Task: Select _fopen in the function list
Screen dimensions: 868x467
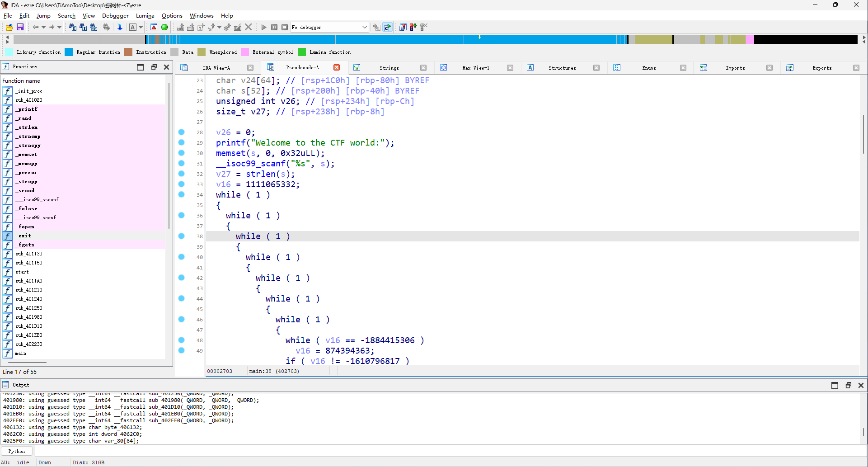Action: [x=84, y=226]
